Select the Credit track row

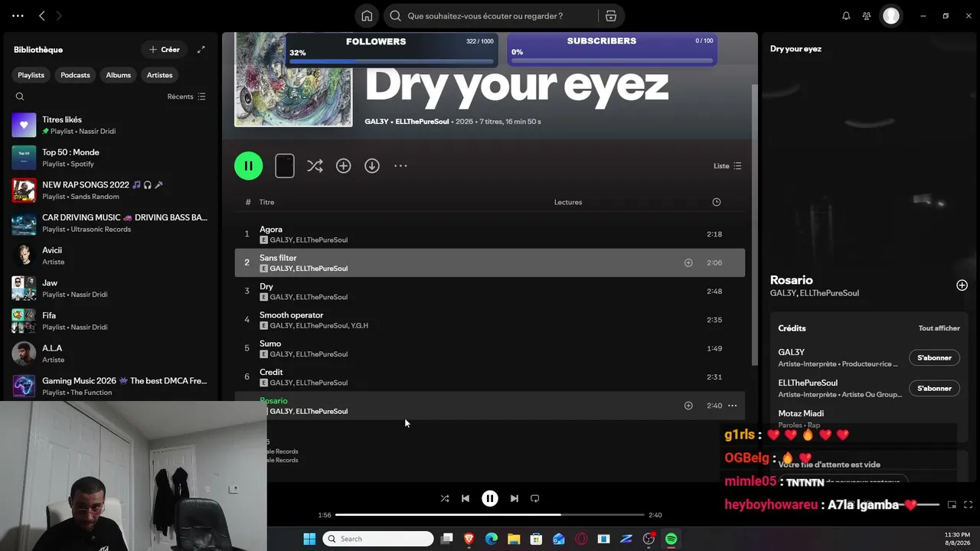[x=490, y=377]
